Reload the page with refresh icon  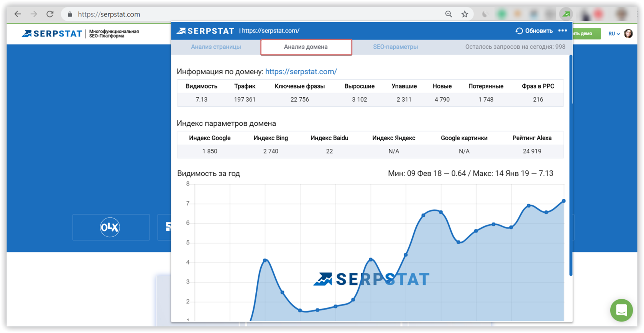click(x=50, y=14)
